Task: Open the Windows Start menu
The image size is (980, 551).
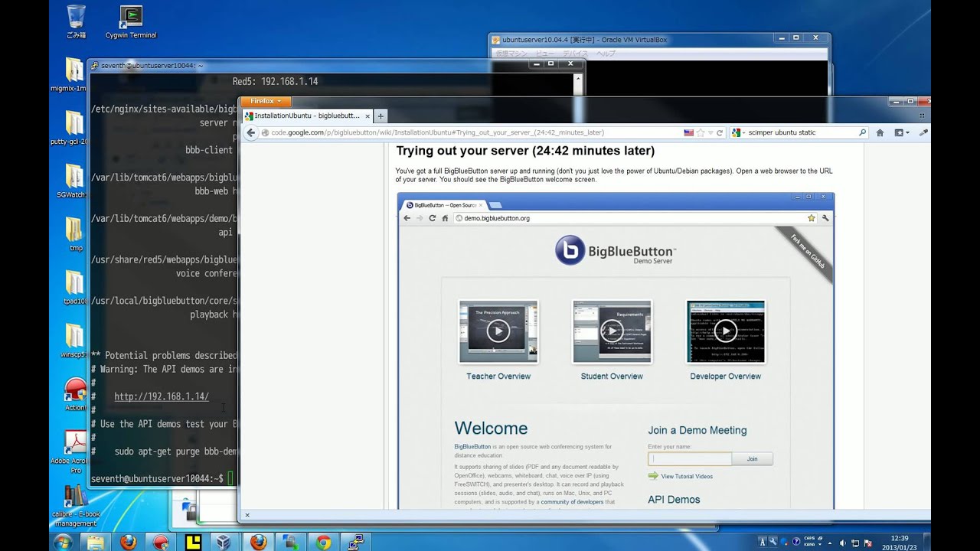Action: click(x=63, y=542)
